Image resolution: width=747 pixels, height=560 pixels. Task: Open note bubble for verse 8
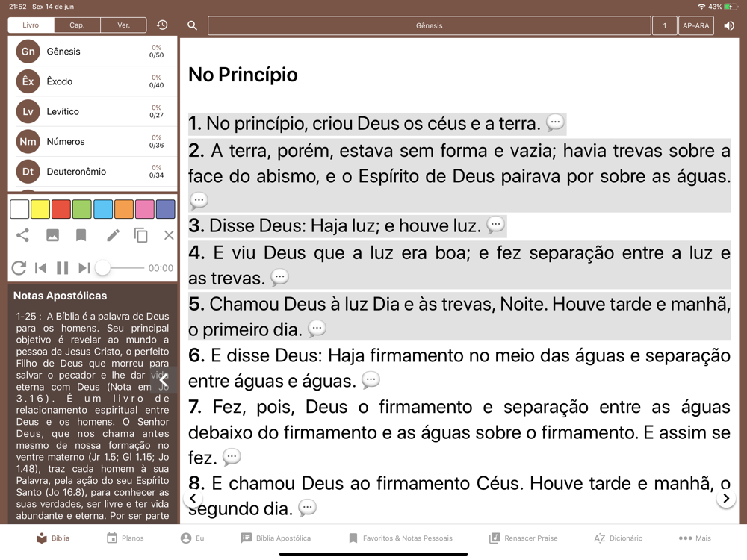307,508
